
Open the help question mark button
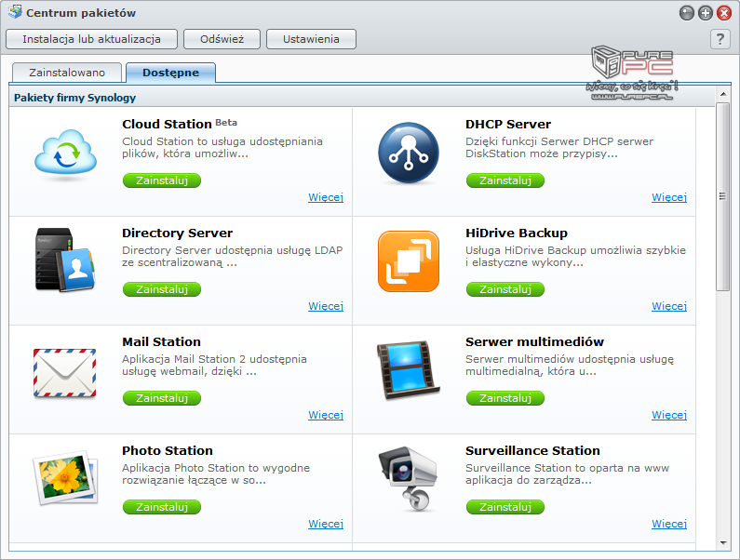(720, 39)
